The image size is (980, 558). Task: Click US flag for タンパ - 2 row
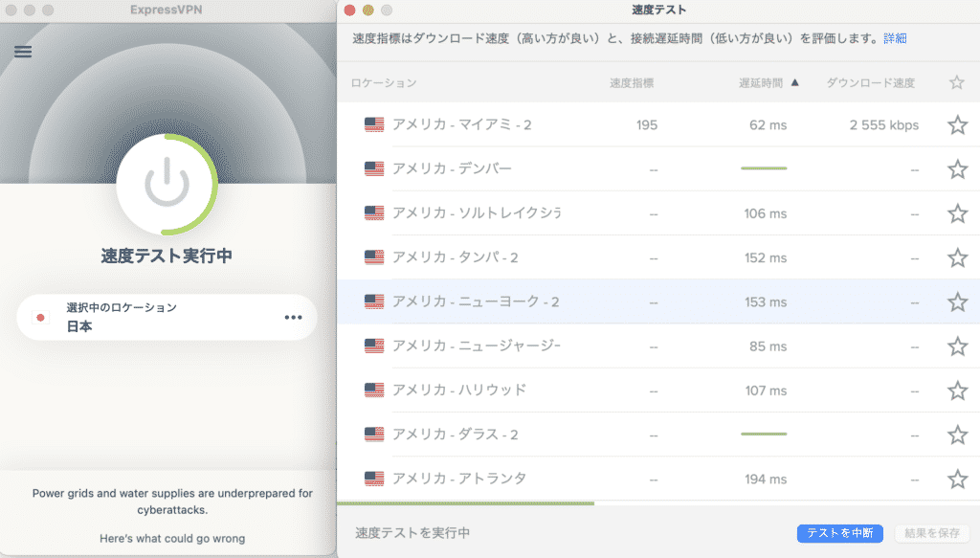tap(374, 257)
